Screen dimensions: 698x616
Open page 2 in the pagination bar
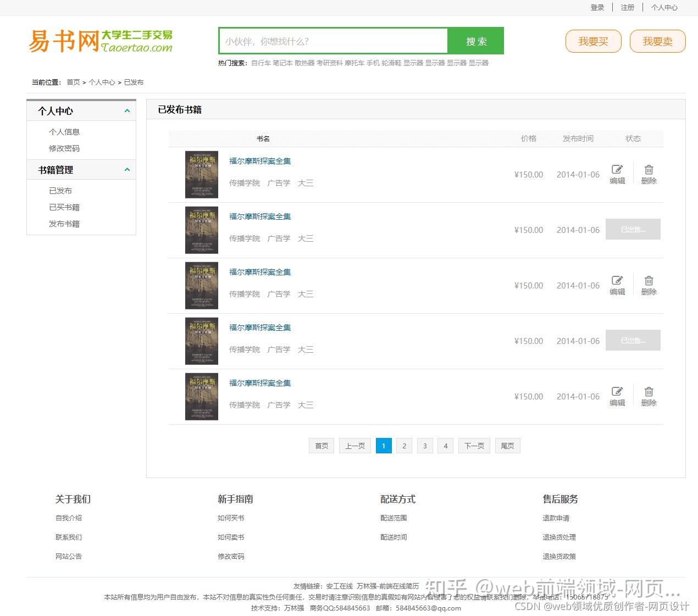click(x=404, y=446)
